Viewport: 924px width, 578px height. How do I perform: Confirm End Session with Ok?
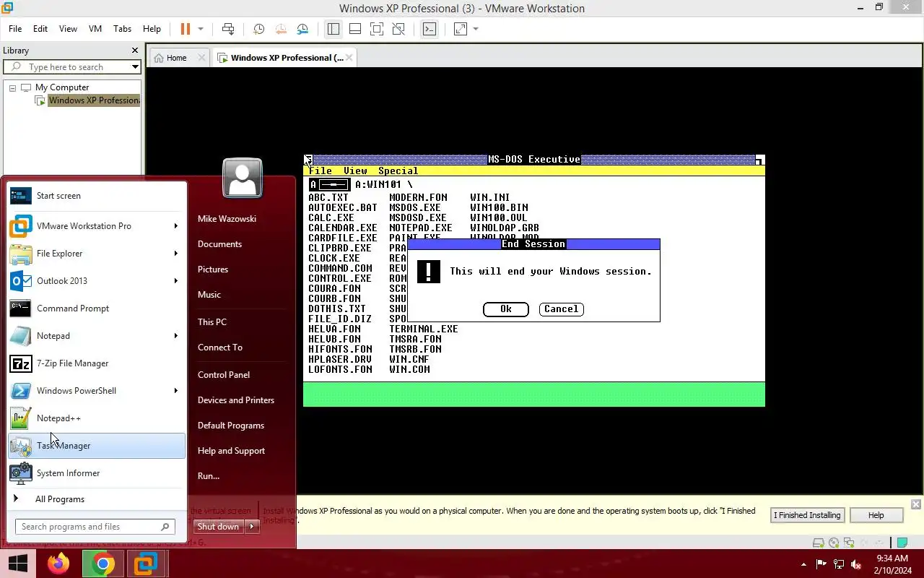coord(506,309)
